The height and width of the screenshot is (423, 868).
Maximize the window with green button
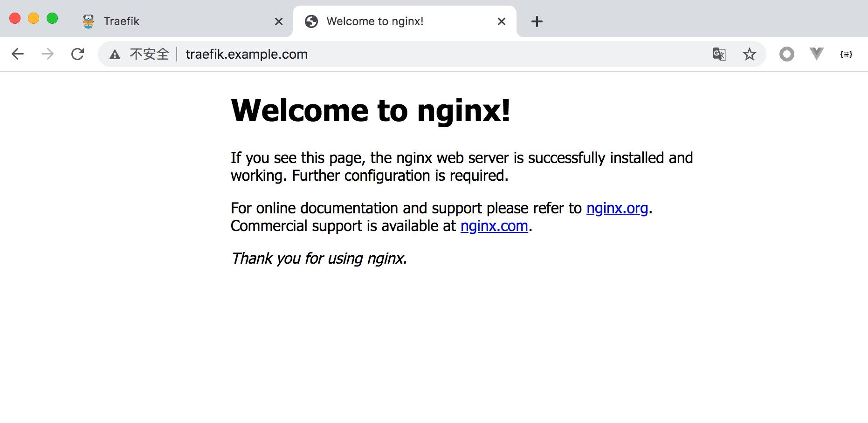coord(52,18)
